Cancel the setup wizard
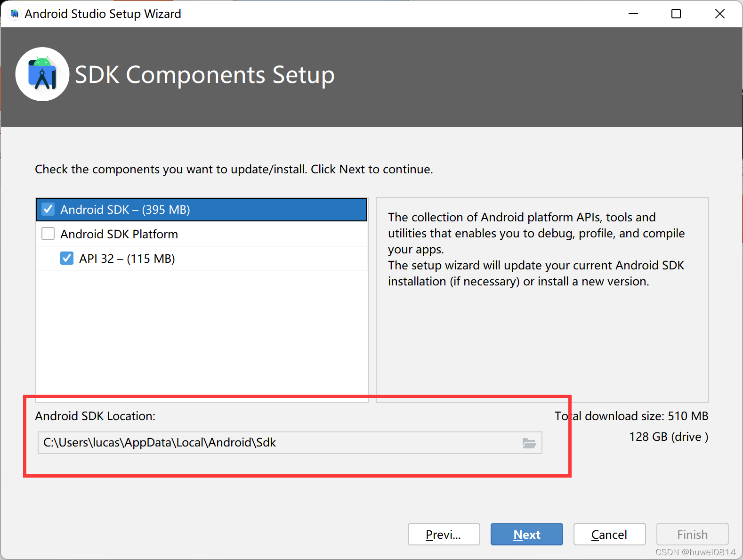743x560 pixels. click(609, 534)
